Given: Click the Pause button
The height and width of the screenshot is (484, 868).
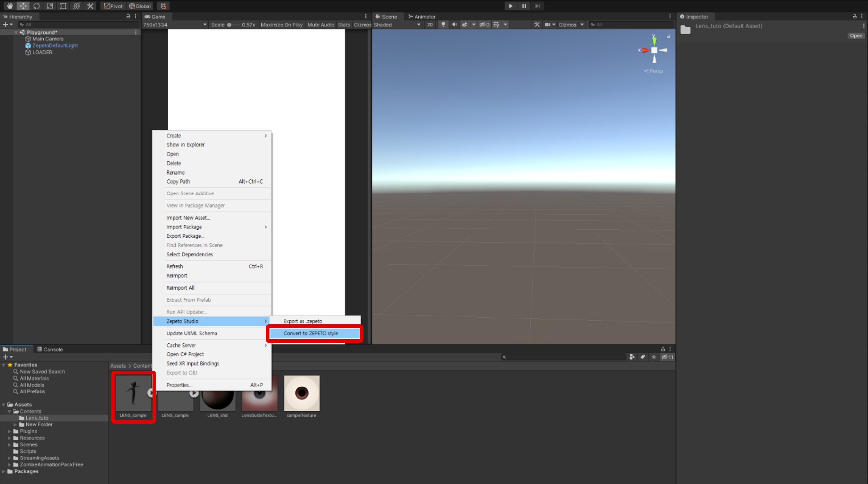Looking at the screenshot, I should click(x=524, y=6).
